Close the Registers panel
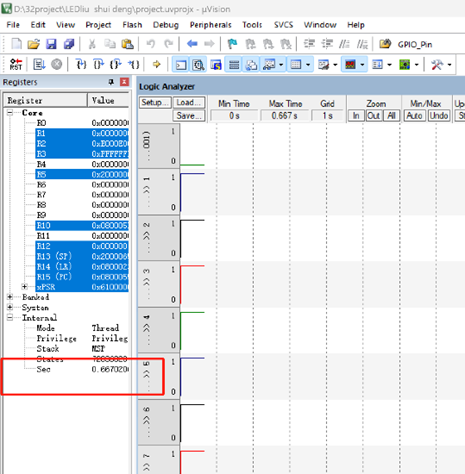This screenshot has width=465, height=474. 124,82
